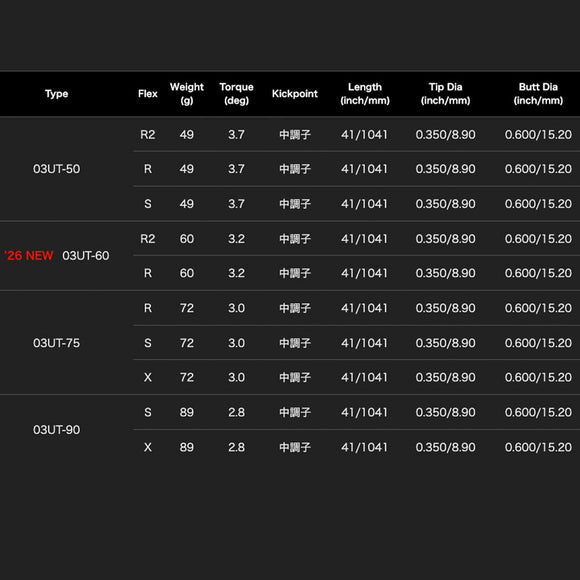The image size is (580, 580).
Task: Select kickpoint 中調子 in first row
Action: [x=295, y=135]
